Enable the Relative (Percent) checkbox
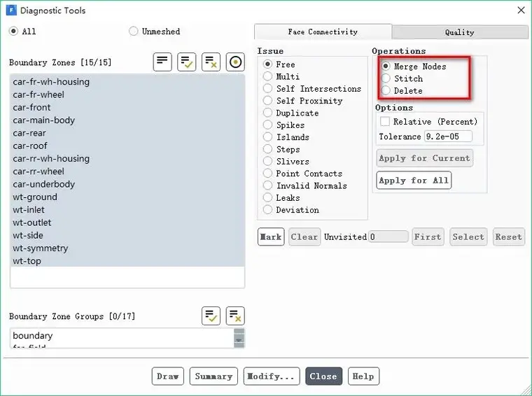The height and width of the screenshot is (396, 532). [x=385, y=121]
